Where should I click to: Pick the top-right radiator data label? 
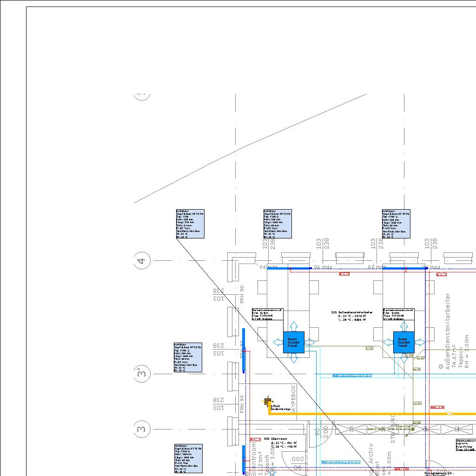[397, 224]
